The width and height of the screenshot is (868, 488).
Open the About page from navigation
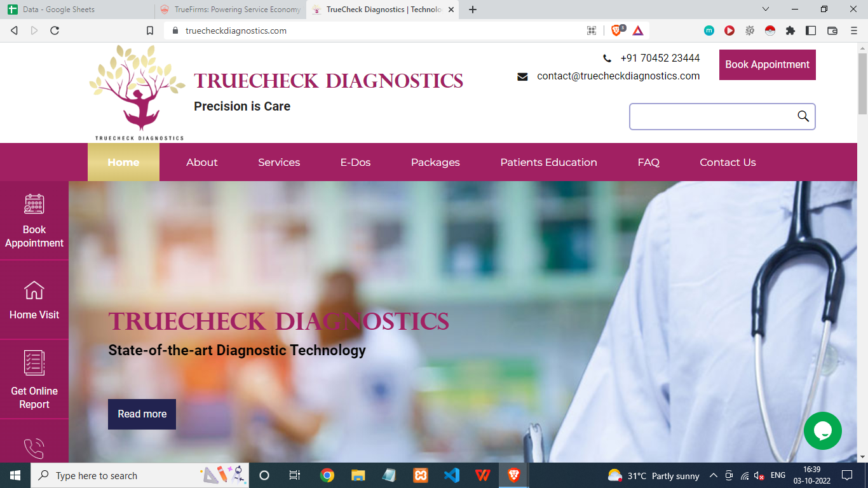click(202, 162)
